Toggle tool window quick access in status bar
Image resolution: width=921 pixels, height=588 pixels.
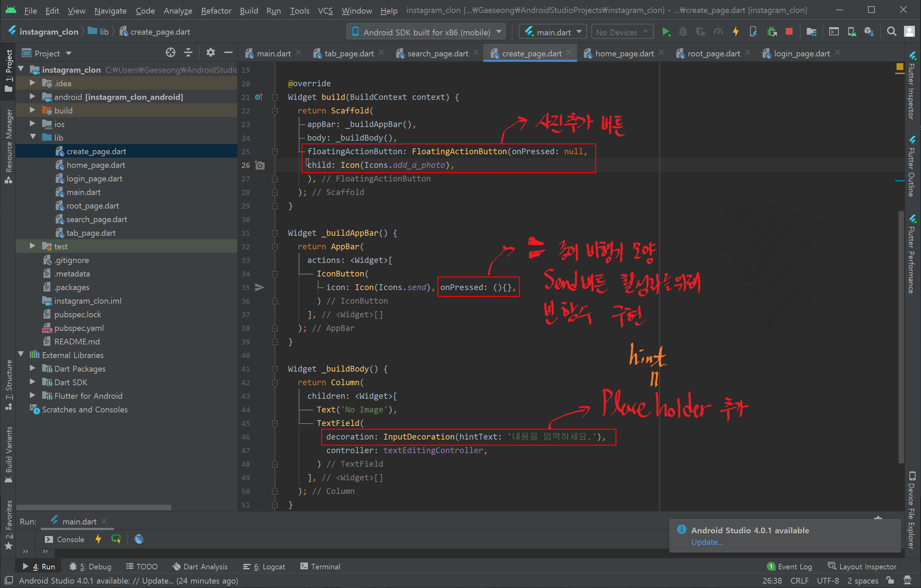pyautogui.click(x=9, y=580)
